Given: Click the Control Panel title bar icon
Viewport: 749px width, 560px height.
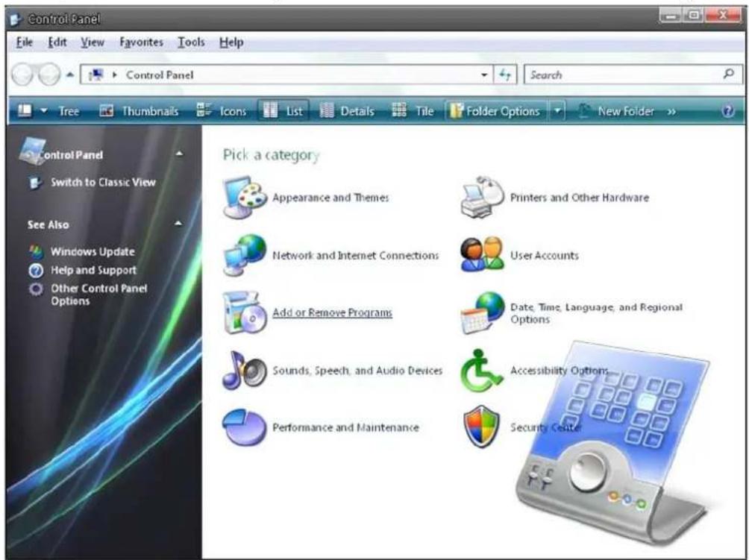Looking at the screenshot, I should 16,19.
